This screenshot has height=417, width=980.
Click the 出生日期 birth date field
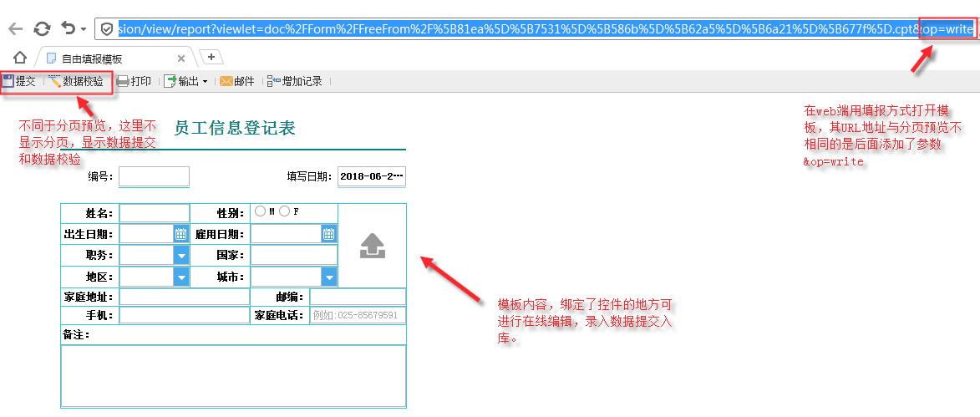click(x=147, y=235)
